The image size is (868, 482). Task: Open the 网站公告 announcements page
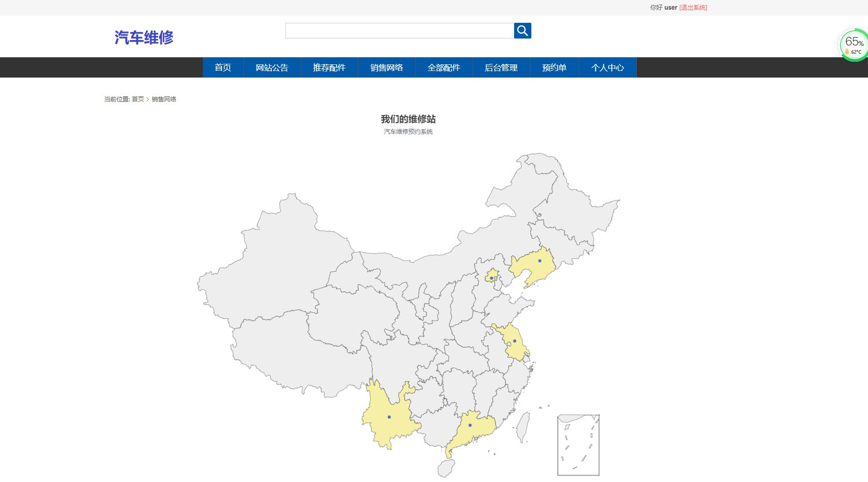(x=272, y=67)
